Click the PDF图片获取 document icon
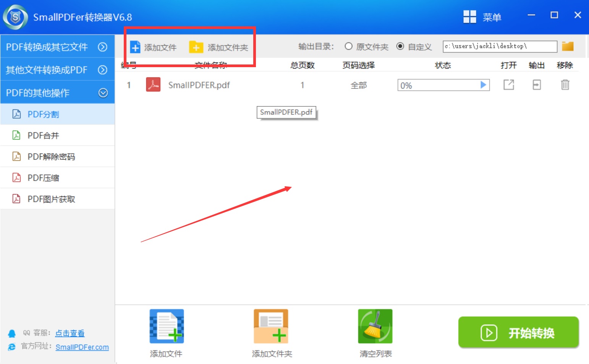 16,198
